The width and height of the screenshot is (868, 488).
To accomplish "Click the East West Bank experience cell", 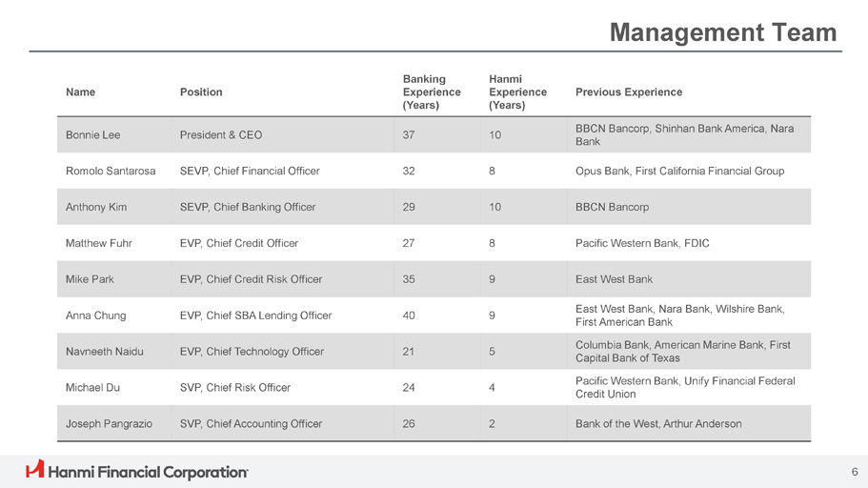I will coord(614,279).
